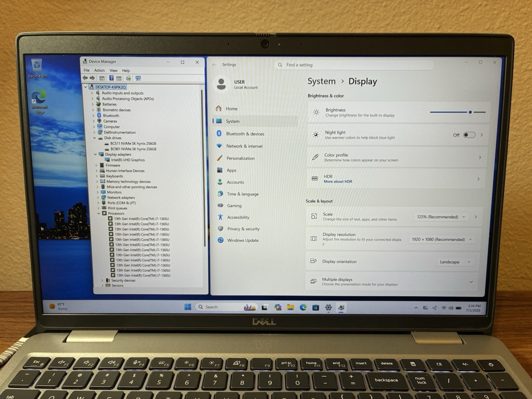Open Color profile settings row
532x399 pixels.
397,157
